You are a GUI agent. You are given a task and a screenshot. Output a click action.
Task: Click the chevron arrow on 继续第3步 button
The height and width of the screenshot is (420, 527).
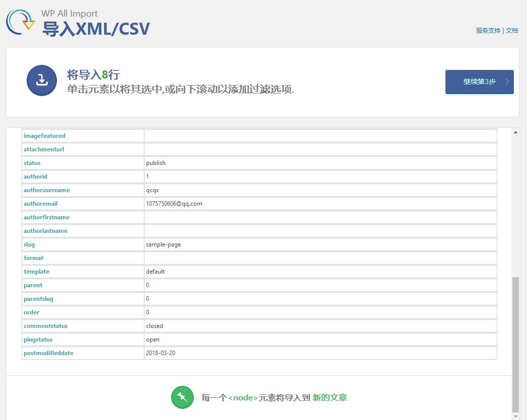(506, 81)
